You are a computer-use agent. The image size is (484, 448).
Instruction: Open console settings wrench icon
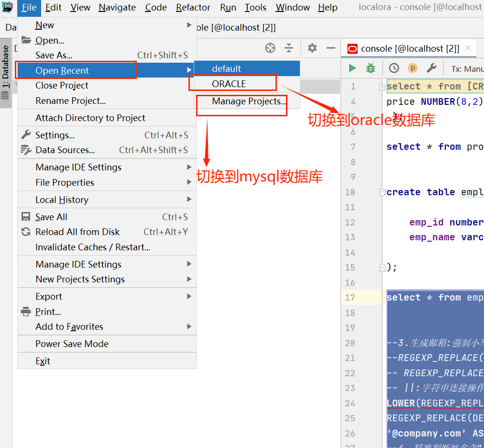coord(431,68)
